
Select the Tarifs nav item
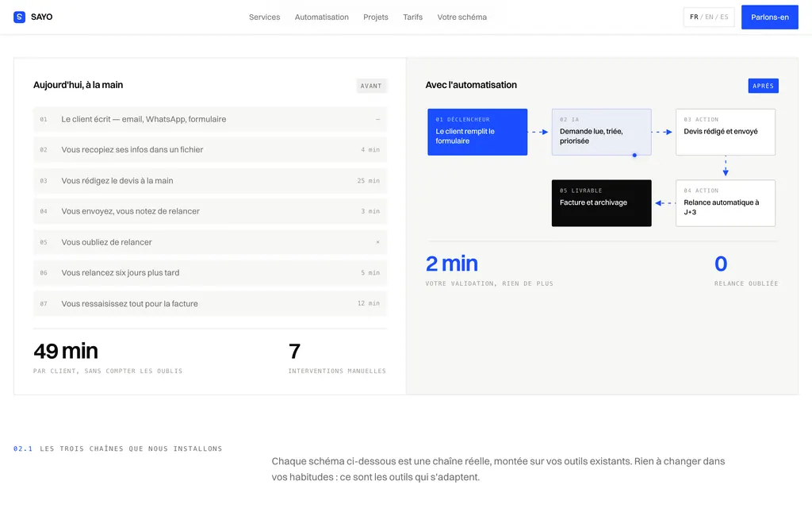point(412,17)
